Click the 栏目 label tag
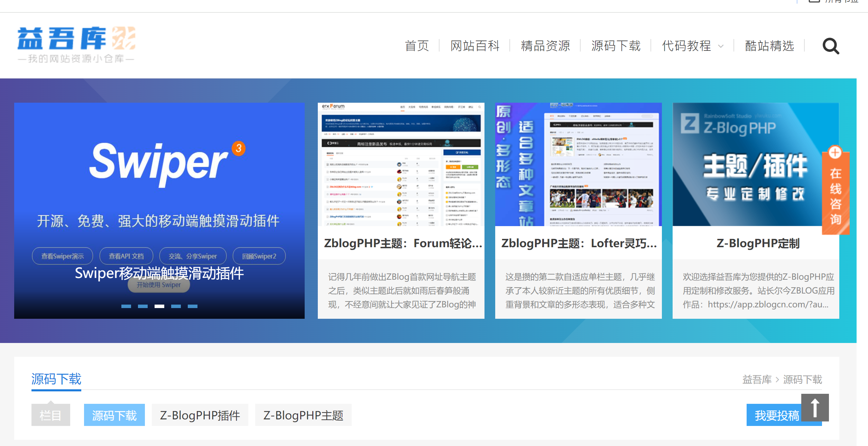 [x=51, y=415]
